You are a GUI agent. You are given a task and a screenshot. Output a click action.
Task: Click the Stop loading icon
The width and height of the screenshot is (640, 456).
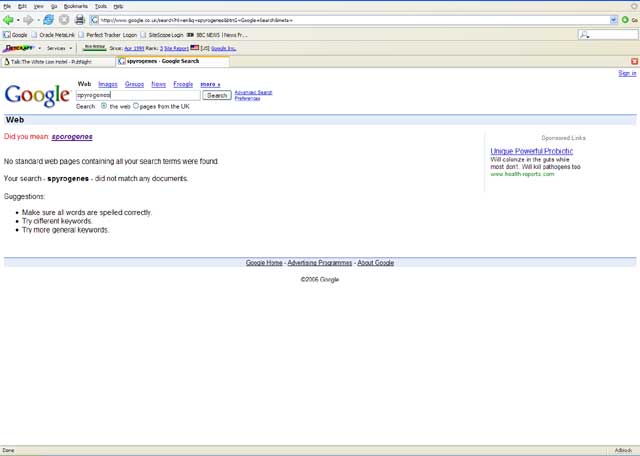[x=64, y=20]
